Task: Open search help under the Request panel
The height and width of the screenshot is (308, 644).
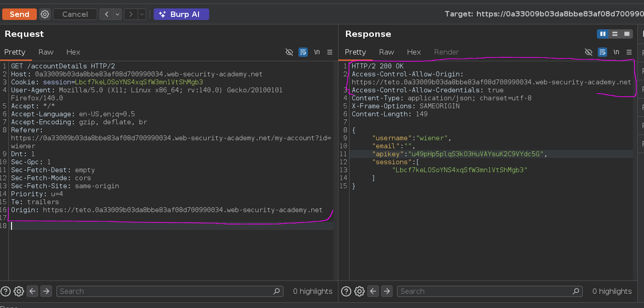Action: coord(6,291)
